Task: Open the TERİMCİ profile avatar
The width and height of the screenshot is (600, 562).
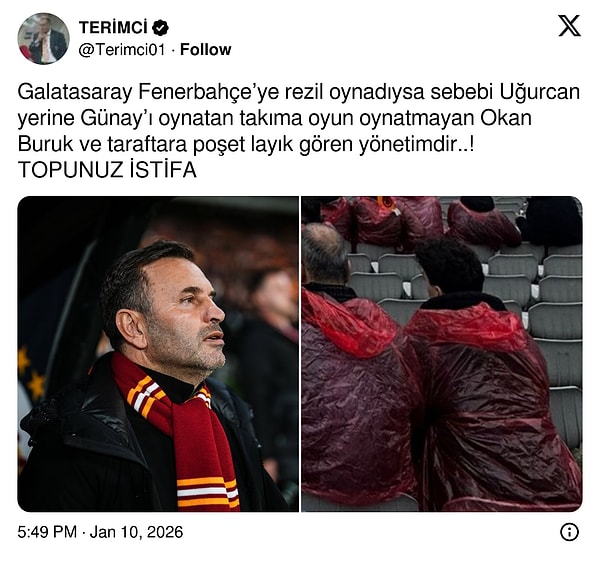Action: [44, 39]
